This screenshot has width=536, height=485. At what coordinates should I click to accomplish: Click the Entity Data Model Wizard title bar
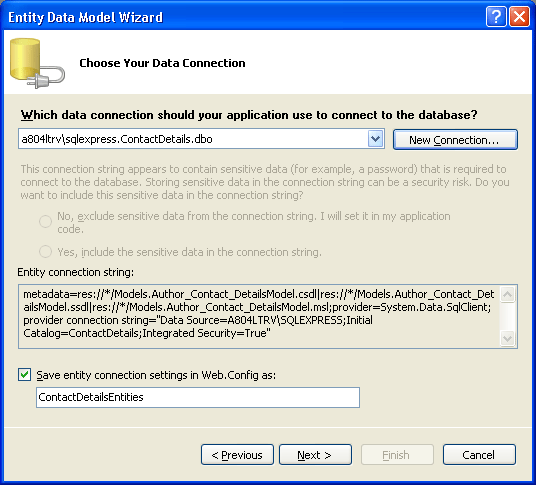(239, 16)
